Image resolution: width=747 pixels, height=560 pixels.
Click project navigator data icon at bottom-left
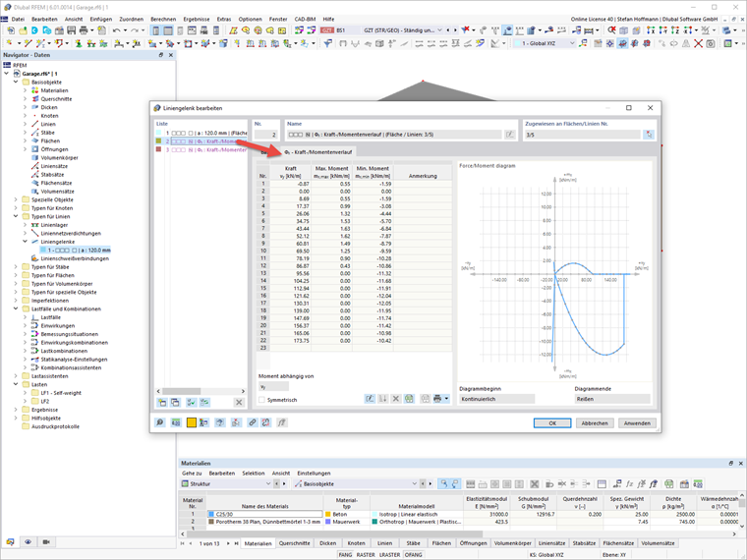coord(11,542)
